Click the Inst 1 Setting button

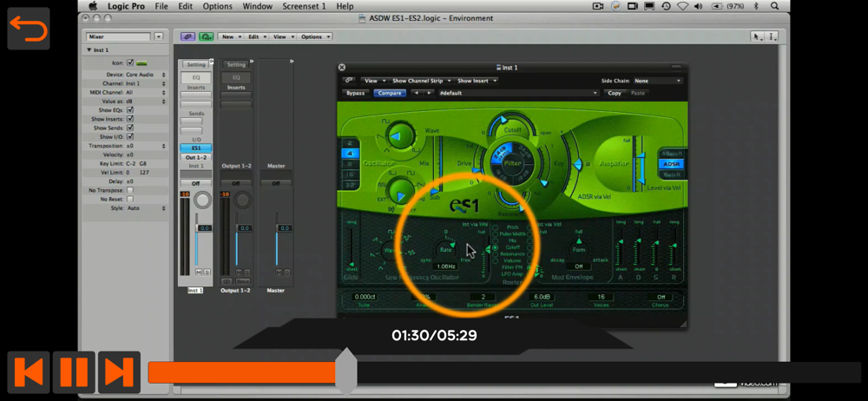pos(196,65)
